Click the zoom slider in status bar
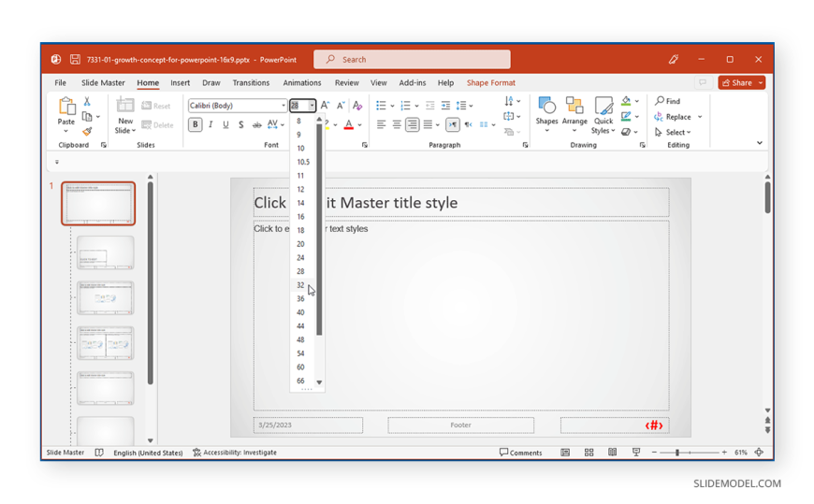 point(676,453)
